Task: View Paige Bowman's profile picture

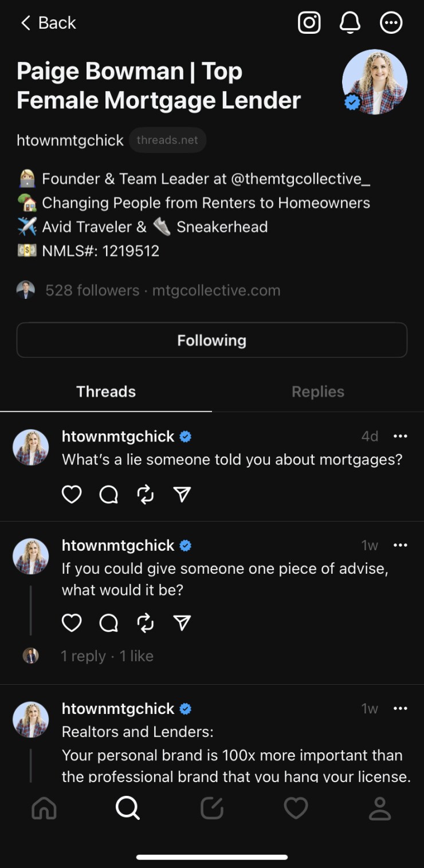Action: (x=375, y=83)
